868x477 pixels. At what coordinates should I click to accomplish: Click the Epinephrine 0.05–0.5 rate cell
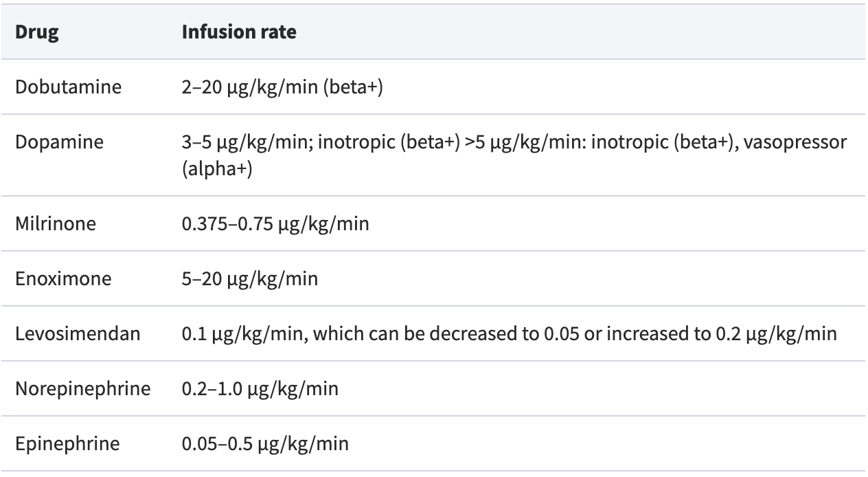click(265, 444)
